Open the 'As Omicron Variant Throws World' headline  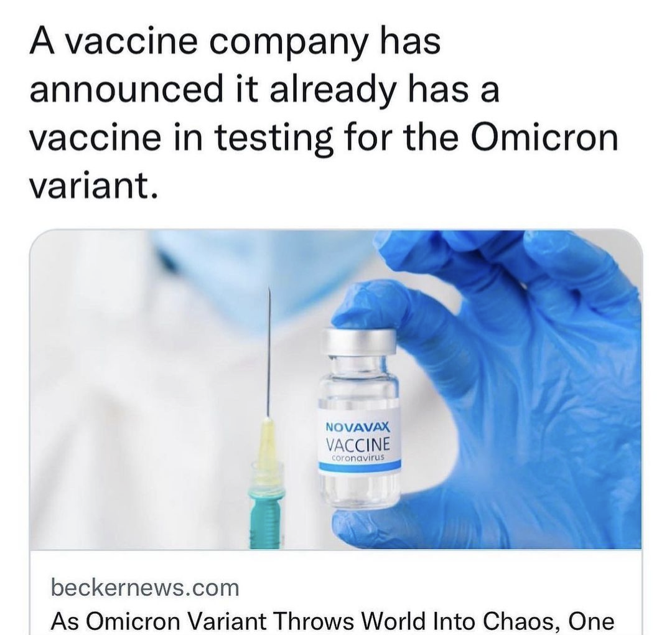pyautogui.click(x=332, y=621)
